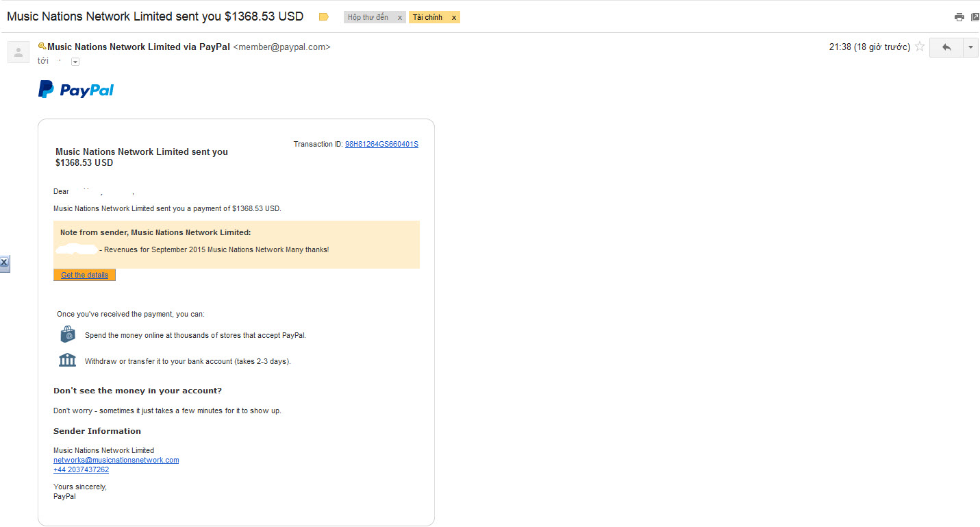980x527 pixels.
Task: Click the "Sender Information" heading
Action: tap(97, 431)
